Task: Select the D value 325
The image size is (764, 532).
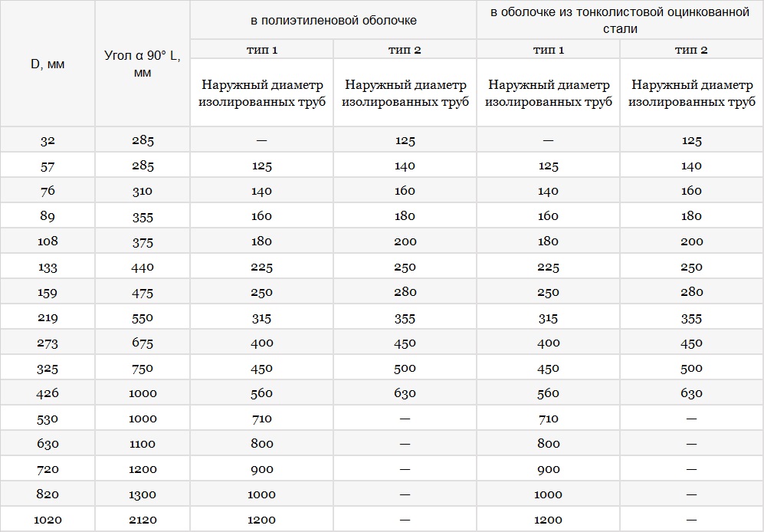Action: [48, 368]
